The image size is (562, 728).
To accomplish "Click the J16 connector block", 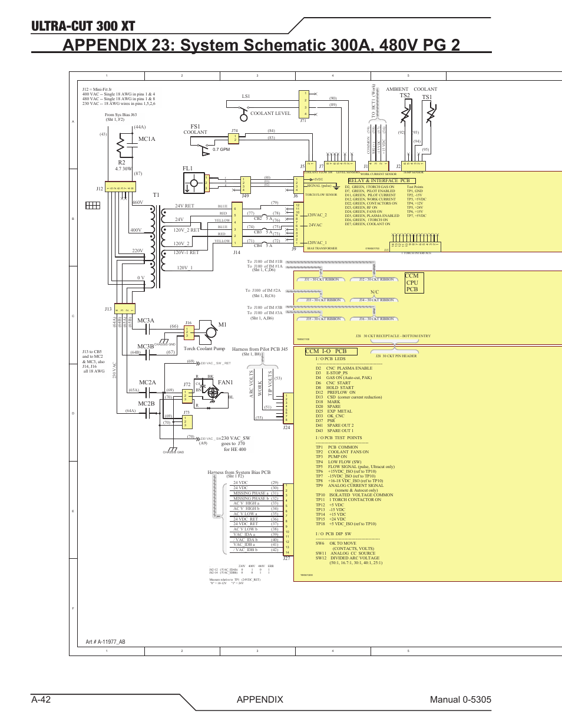I will 189,332.
